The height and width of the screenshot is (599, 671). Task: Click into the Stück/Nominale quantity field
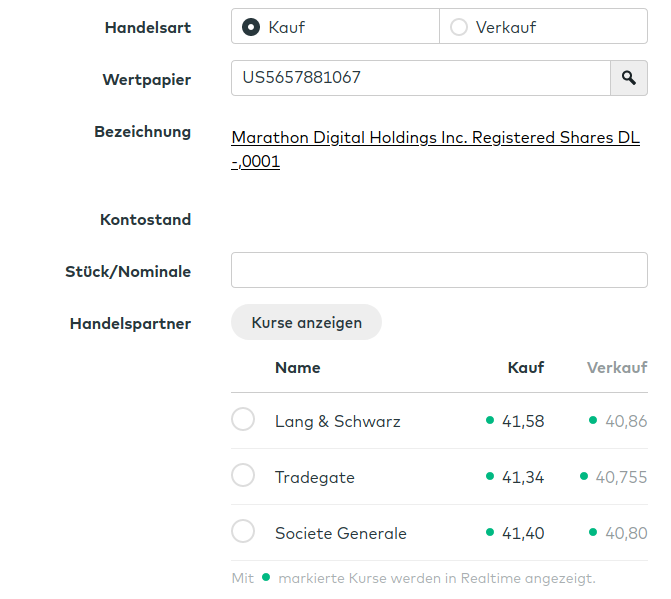[x=439, y=270]
